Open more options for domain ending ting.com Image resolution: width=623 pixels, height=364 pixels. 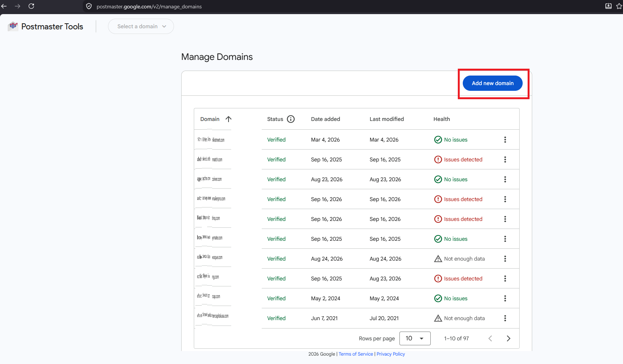(505, 219)
